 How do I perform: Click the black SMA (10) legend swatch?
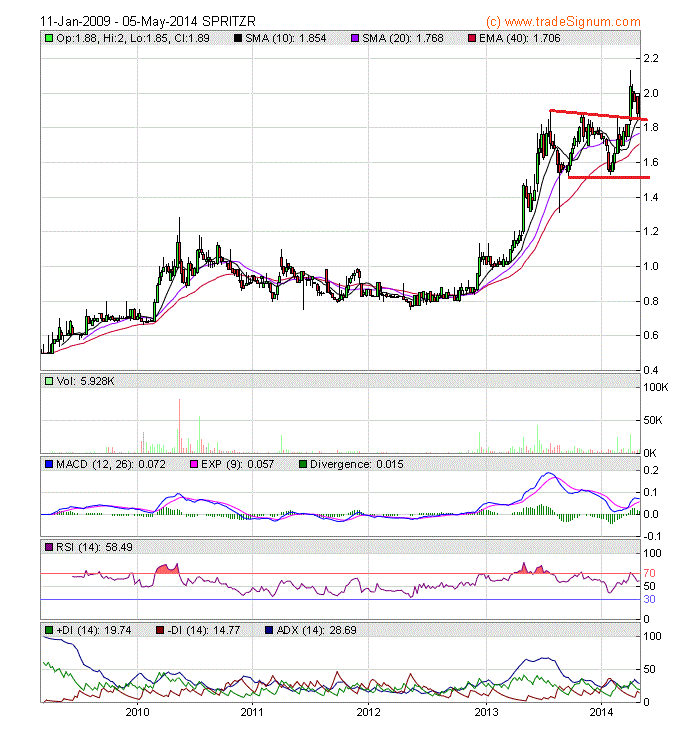(238, 38)
